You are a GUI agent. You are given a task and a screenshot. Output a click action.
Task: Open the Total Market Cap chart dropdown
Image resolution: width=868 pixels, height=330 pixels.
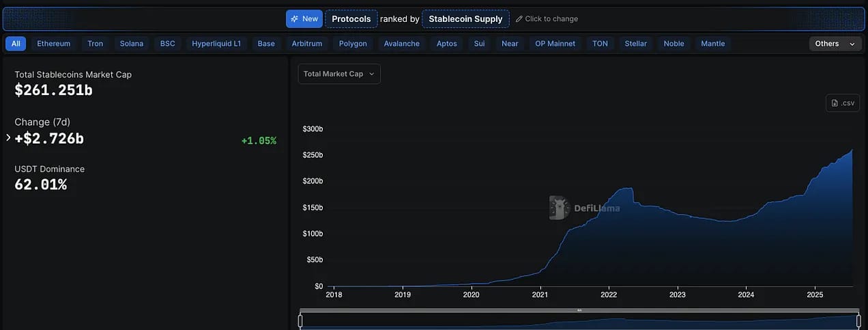point(339,74)
